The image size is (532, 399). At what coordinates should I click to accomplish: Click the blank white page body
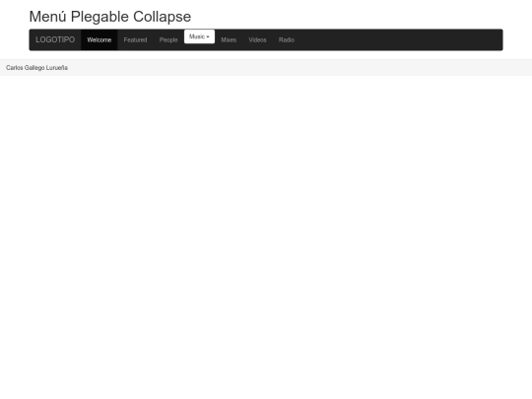[266, 234]
